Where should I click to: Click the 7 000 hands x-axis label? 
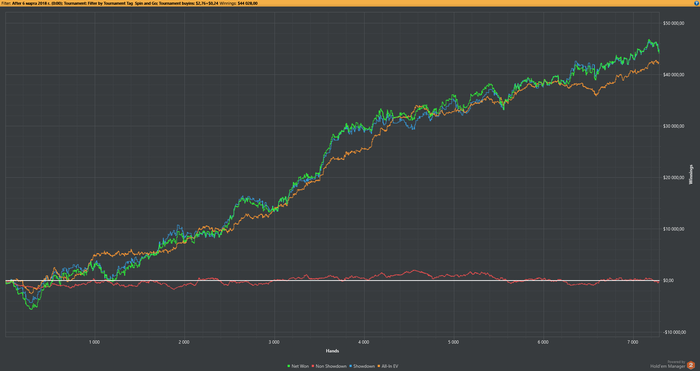(633, 342)
